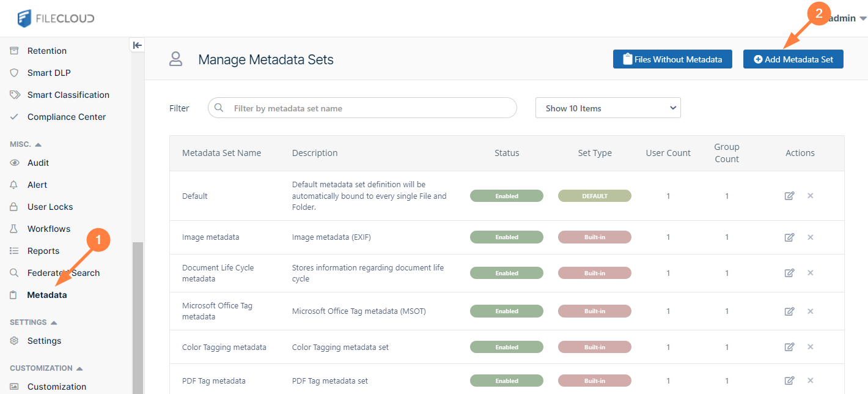Click the Files Without Metadata button
Image resolution: width=868 pixels, height=394 pixels.
click(x=672, y=59)
